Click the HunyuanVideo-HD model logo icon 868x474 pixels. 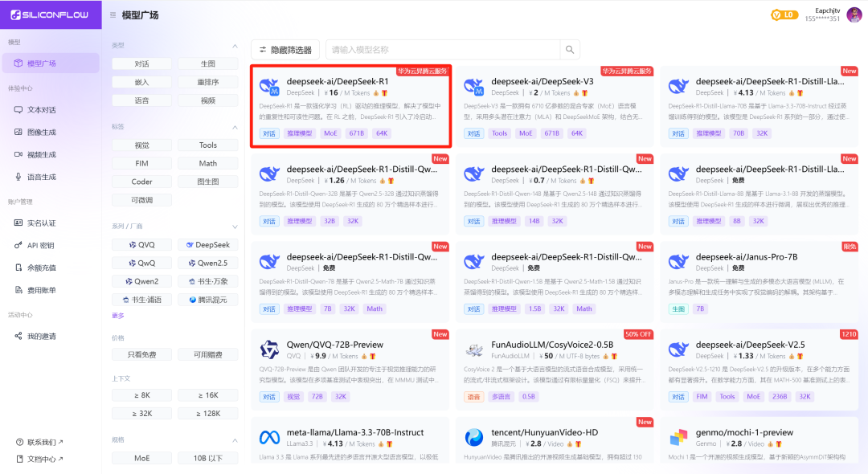pyautogui.click(x=474, y=438)
